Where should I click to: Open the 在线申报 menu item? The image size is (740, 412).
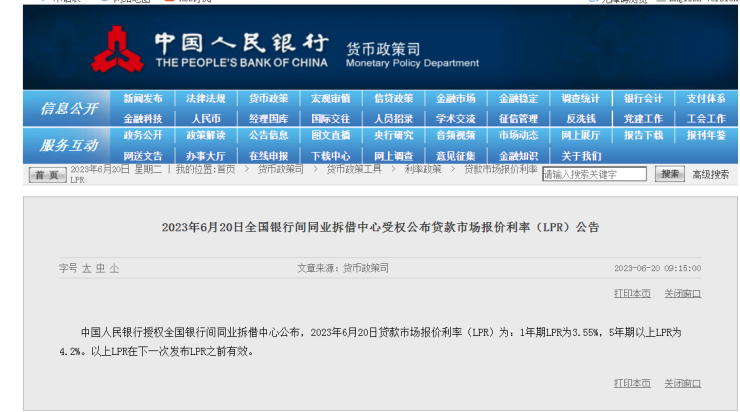268,156
